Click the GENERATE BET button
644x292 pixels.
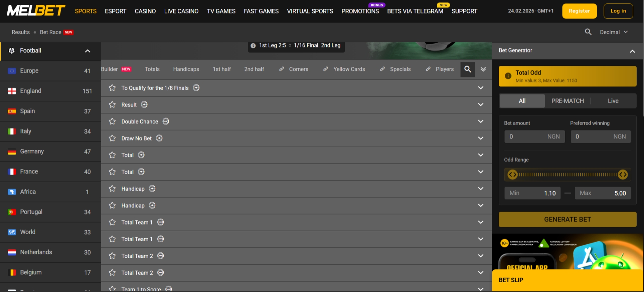(568, 219)
